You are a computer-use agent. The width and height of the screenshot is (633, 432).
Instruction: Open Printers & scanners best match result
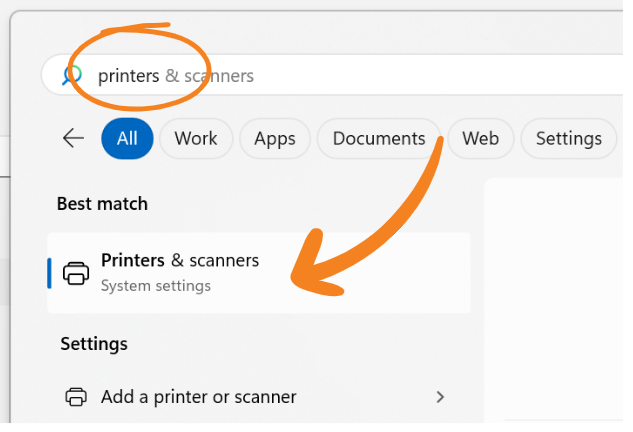coord(259,273)
